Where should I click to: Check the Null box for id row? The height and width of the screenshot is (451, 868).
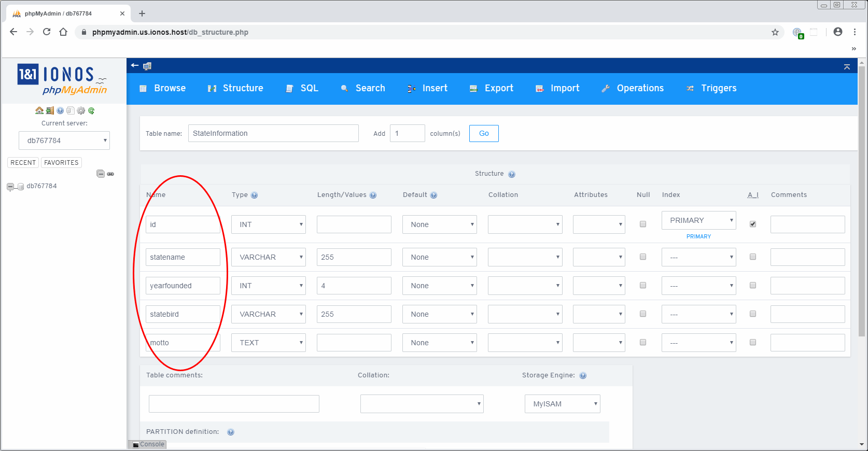(x=643, y=224)
